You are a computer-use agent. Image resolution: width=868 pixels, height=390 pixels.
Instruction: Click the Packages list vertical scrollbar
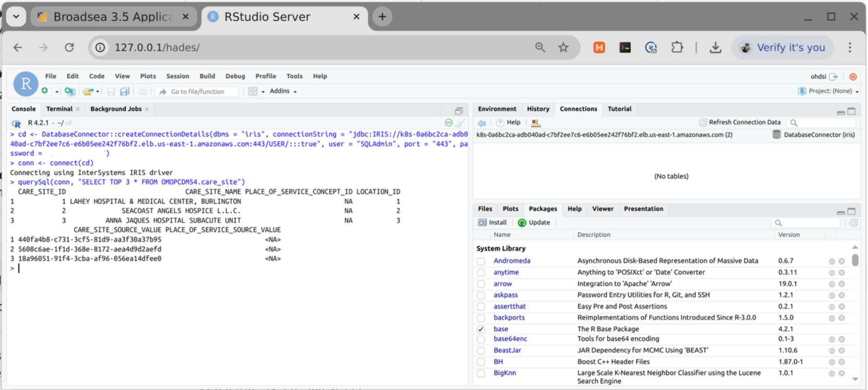(855, 260)
